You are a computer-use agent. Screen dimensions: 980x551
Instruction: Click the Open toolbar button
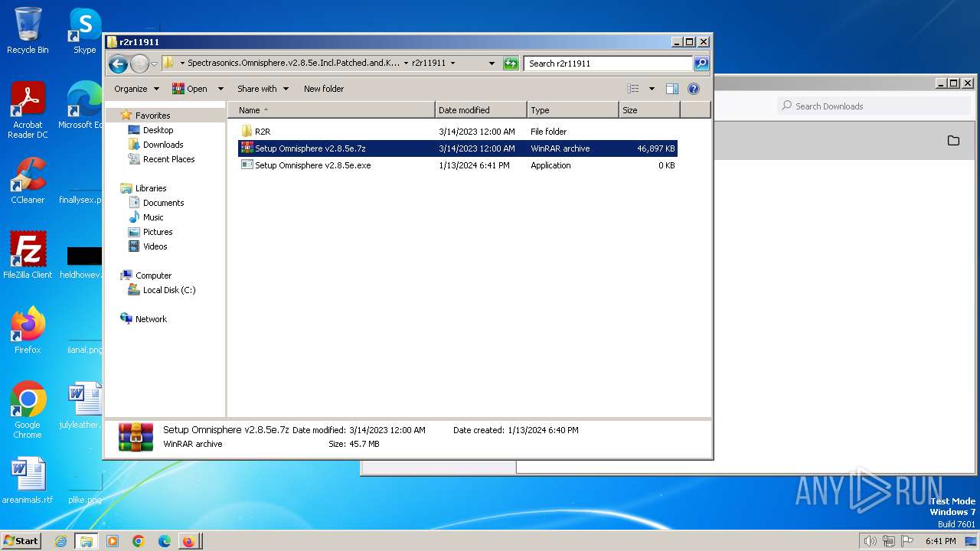click(x=190, y=89)
